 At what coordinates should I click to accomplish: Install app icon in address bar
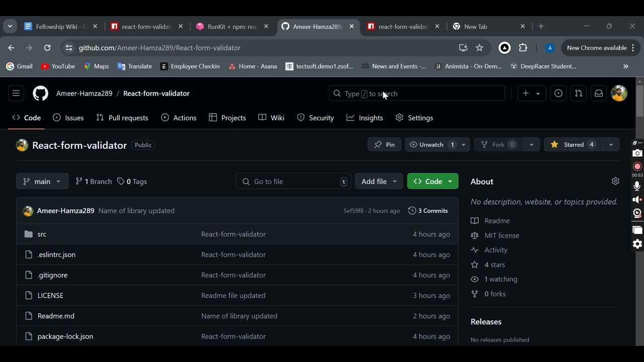(x=463, y=48)
